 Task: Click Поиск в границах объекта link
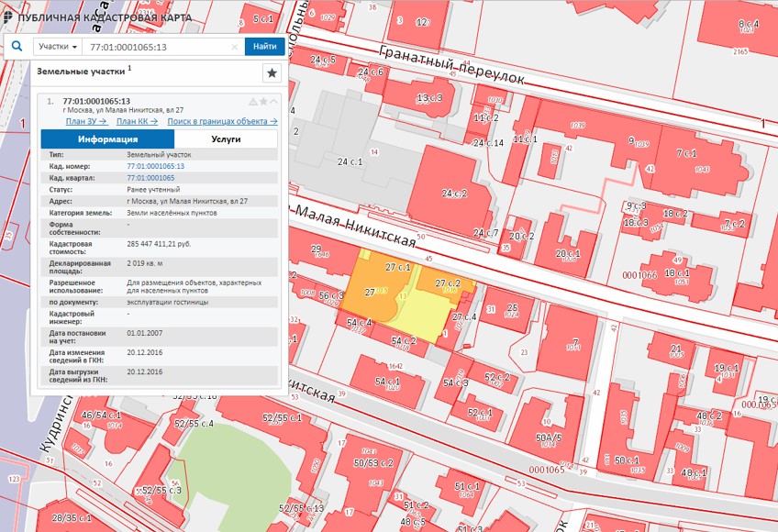point(222,121)
